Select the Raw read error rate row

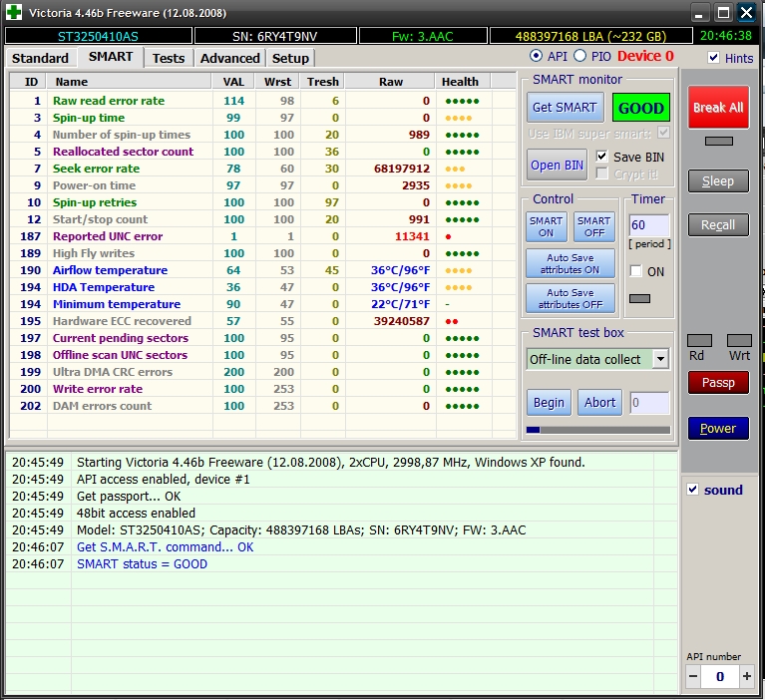click(262, 101)
